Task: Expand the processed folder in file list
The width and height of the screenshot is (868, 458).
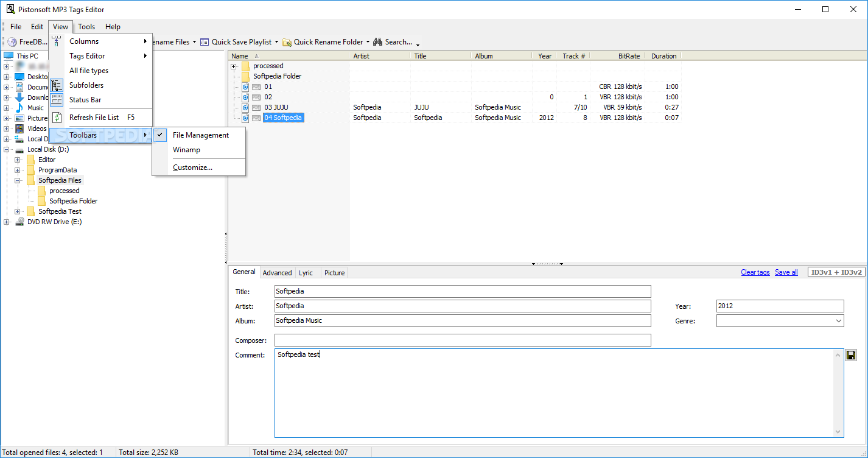Action: [234, 66]
